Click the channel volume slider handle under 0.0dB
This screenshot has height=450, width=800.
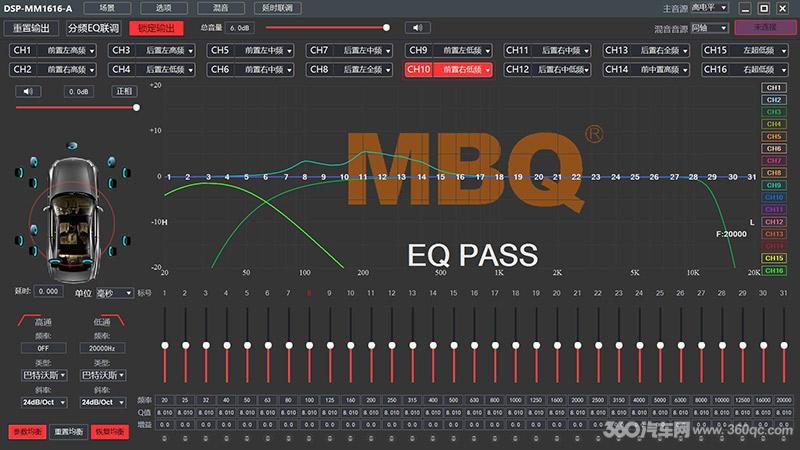pos(136,108)
